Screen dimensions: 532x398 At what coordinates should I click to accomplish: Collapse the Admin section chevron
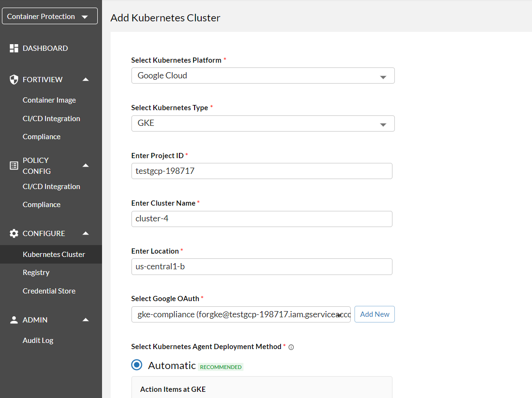[86, 320]
